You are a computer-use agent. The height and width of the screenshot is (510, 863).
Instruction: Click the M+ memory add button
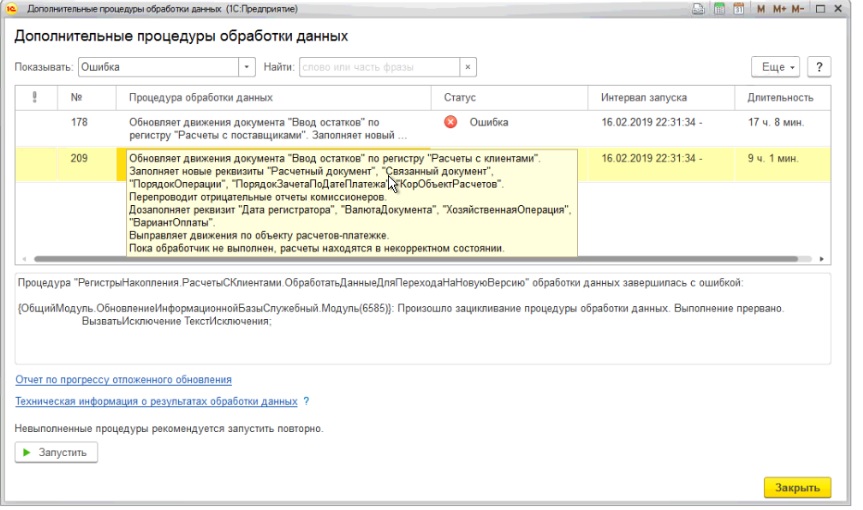tap(778, 8)
